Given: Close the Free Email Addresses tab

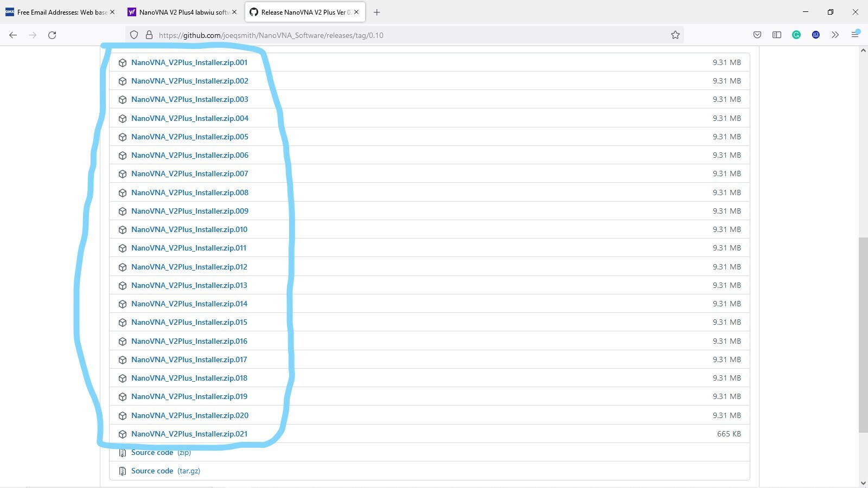Looking at the screenshot, I should [112, 12].
